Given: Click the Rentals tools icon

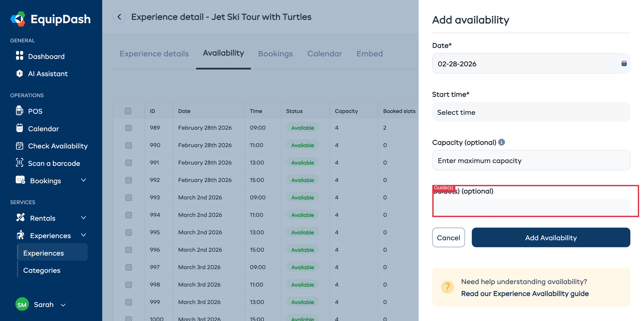Looking at the screenshot, I should (20, 217).
